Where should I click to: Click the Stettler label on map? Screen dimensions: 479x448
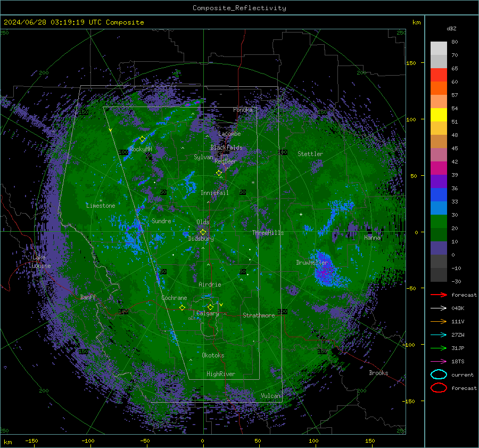click(310, 154)
